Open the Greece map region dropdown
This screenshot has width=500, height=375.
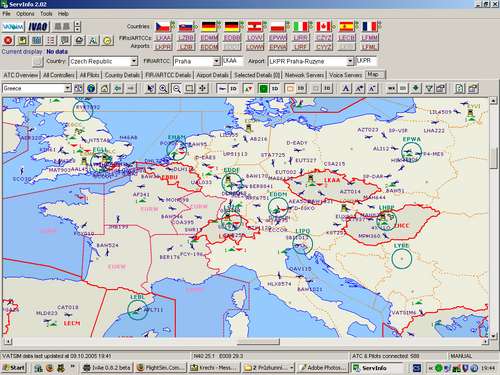pyautogui.click(x=37, y=88)
